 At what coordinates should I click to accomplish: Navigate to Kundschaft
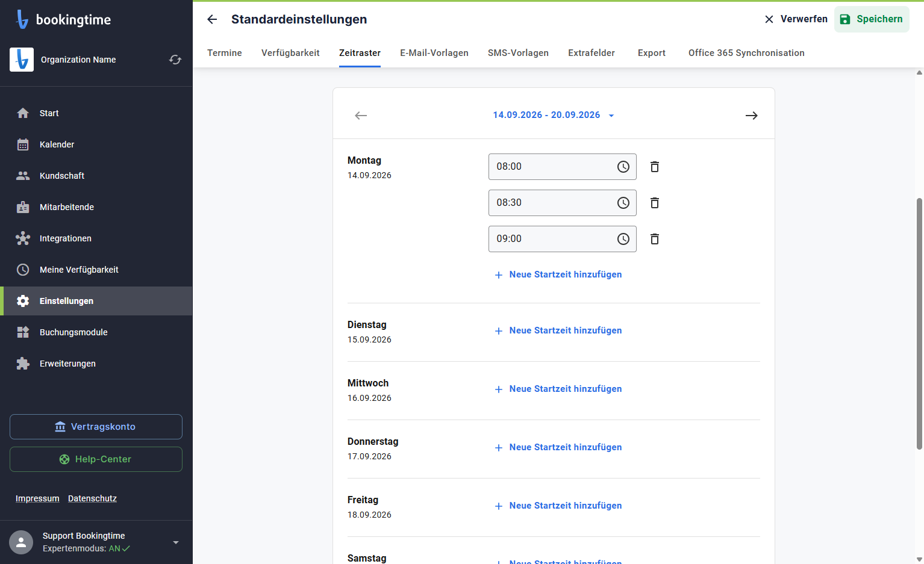(96, 176)
